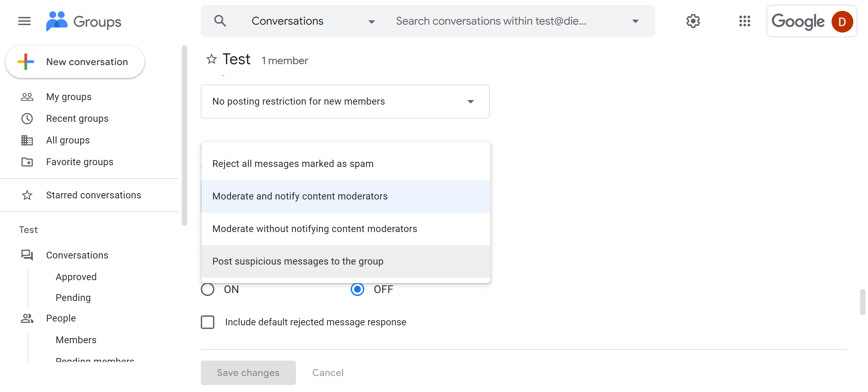Go to Favorite groups
Image resolution: width=868 pixels, height=392 pixels.
click(80, 162)
